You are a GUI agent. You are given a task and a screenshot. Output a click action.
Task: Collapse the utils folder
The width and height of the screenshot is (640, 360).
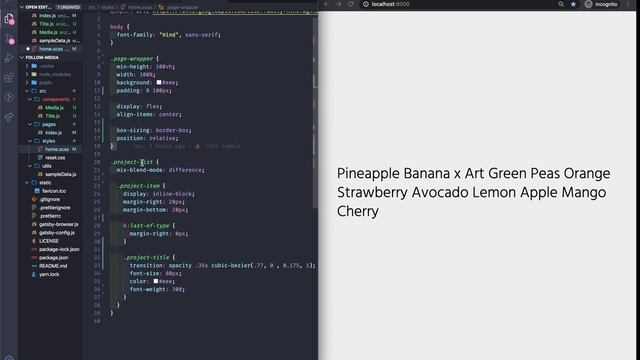tap(47, 166)
